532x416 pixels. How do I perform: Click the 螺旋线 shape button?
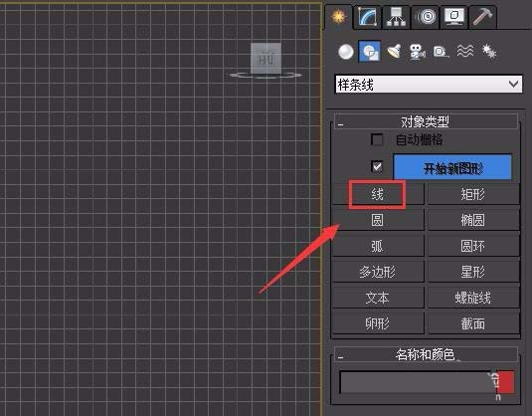tap(473, 298)
